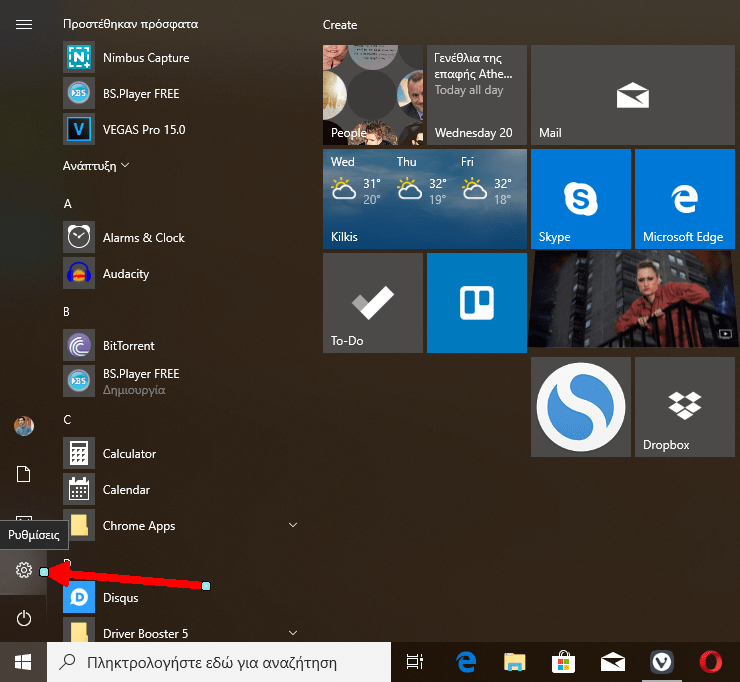
Task: Open Vivaldi browser on the taskbar
Action: (662, 662)
